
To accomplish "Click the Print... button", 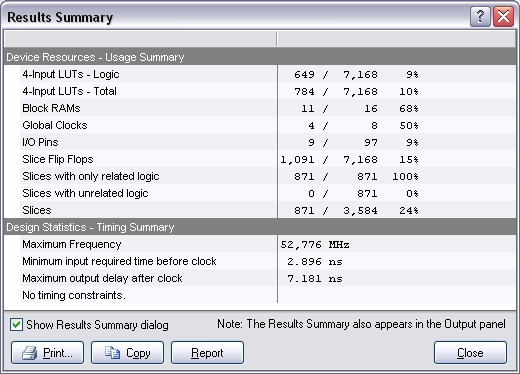I will point(47,352).
